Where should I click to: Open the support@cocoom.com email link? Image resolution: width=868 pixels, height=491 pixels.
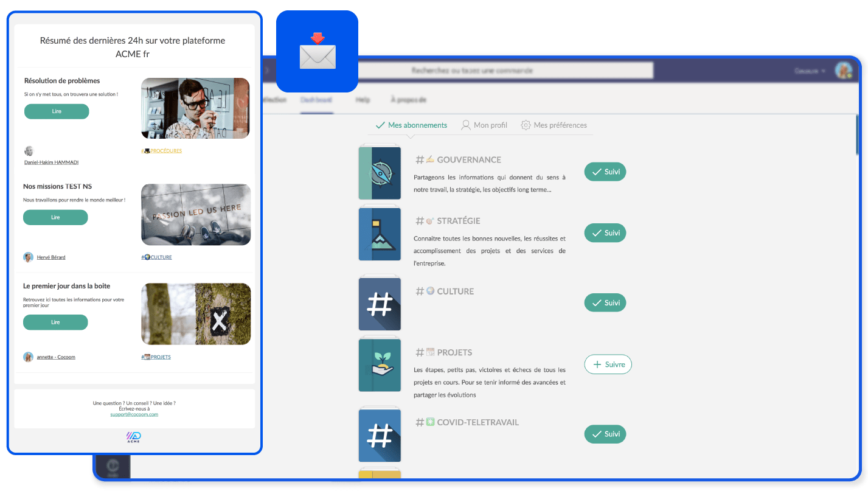point(134,414)
